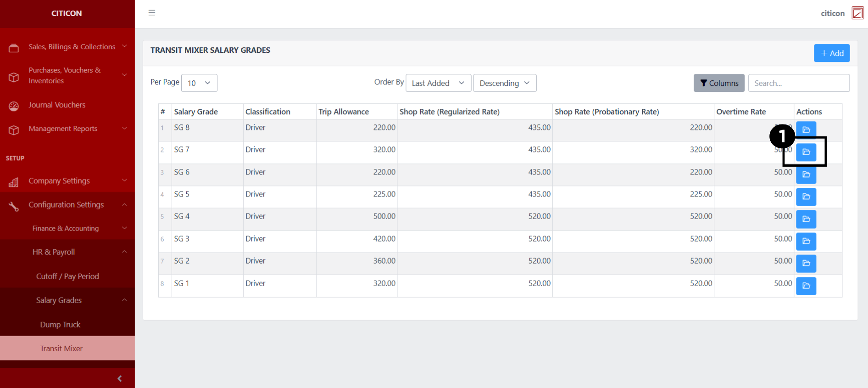The height and width of the screenshot is (388, 868).
Task: Click the Columns filter button
Action: click(718, 83)
